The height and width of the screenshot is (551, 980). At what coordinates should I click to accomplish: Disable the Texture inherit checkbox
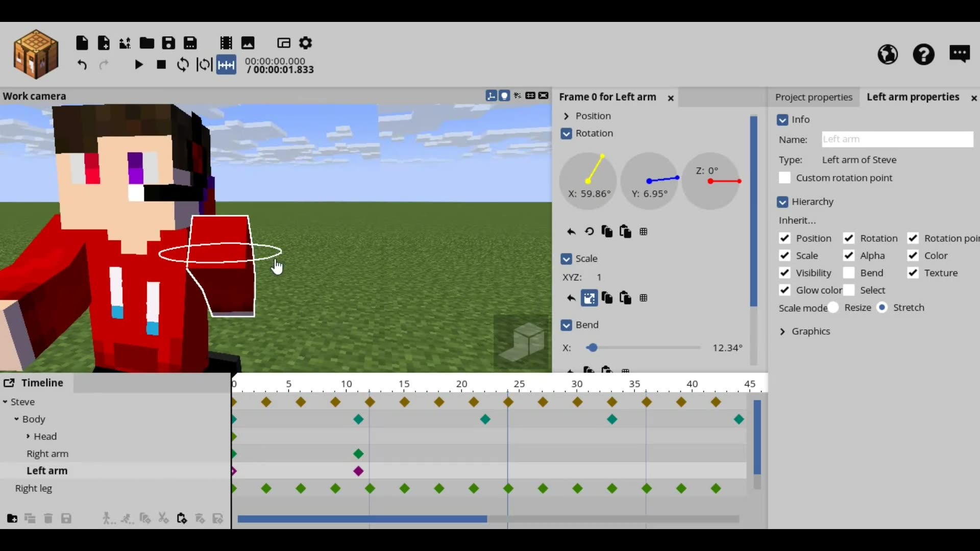coord(913,273)
